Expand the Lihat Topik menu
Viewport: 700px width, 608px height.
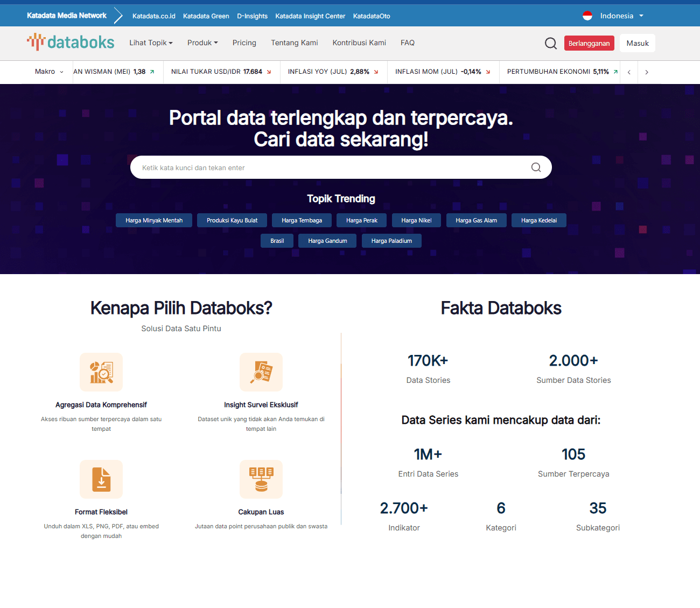click(x=151, y=43)
